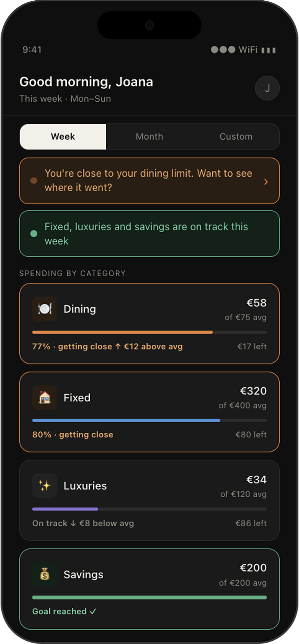The image size is (299, 644).
Task: Tap the Dining orange progress bar
Action: tap(123, 332)
